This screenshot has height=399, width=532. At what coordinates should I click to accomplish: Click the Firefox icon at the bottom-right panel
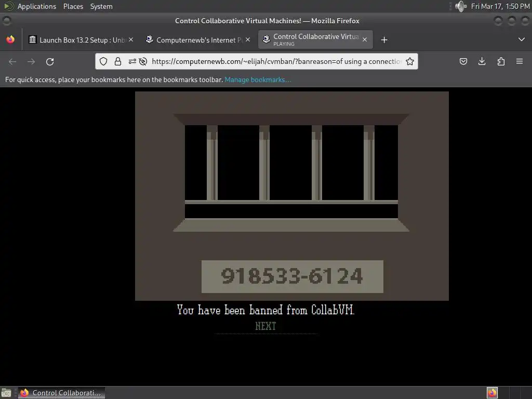pyautogui.click(x=492, y=393)
